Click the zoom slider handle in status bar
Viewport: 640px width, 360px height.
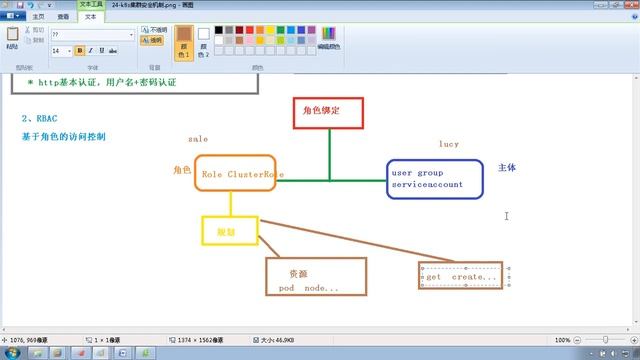coord(605,340)
